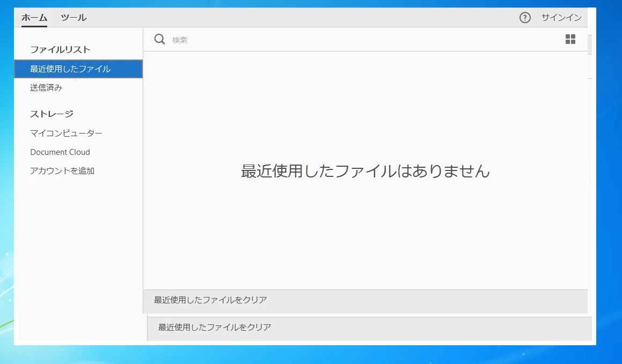This screenshot has width=622, height=364.
Task: Switch to the ホーム tab
Action: [x=34, y=18]
